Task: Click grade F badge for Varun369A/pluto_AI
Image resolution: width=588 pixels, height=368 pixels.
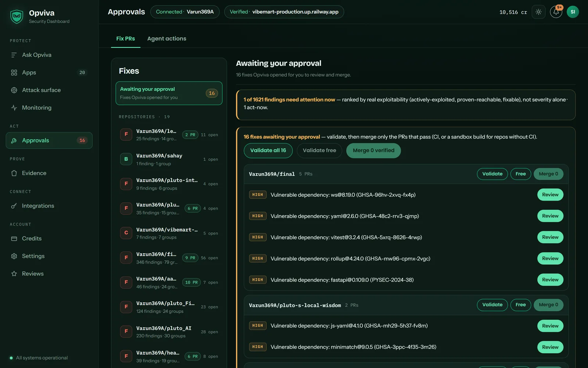Action: tap(126, 332)
